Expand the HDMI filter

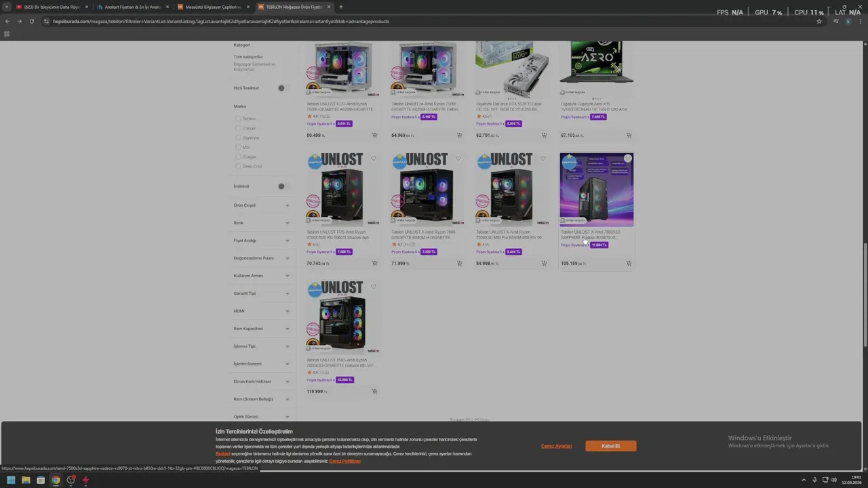[262, 311]
